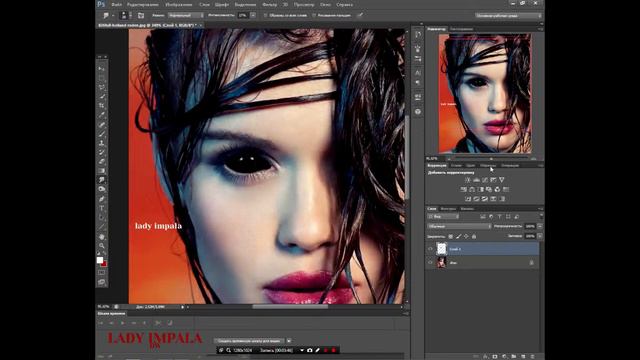
Task: Click create video timeline button
Action: tap(249, 341)
